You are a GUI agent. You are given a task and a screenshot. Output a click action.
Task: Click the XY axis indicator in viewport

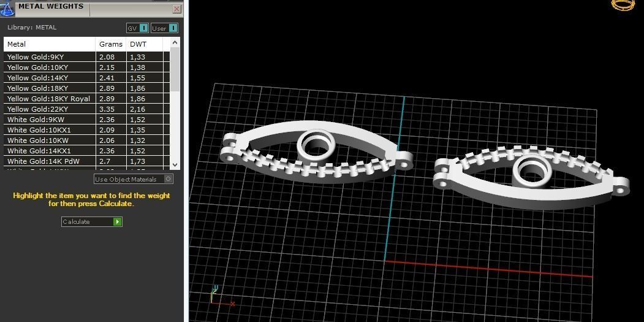click(x=222, y=296)
